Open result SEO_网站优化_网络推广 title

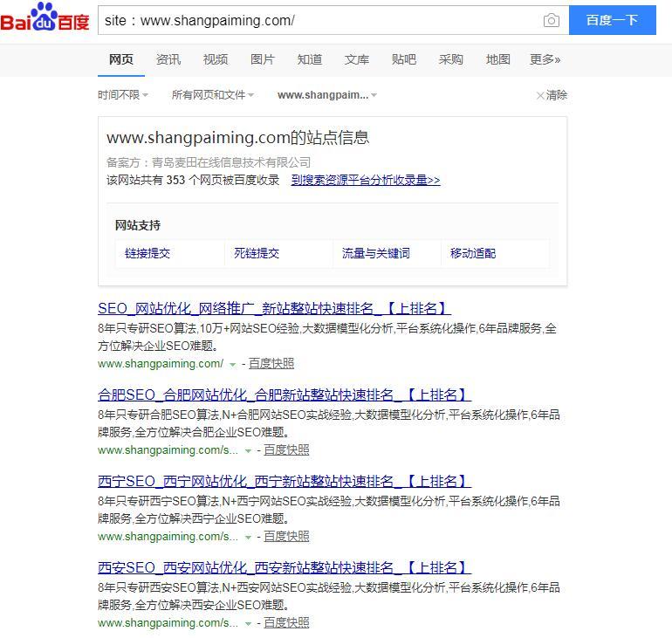pos(274,308)
